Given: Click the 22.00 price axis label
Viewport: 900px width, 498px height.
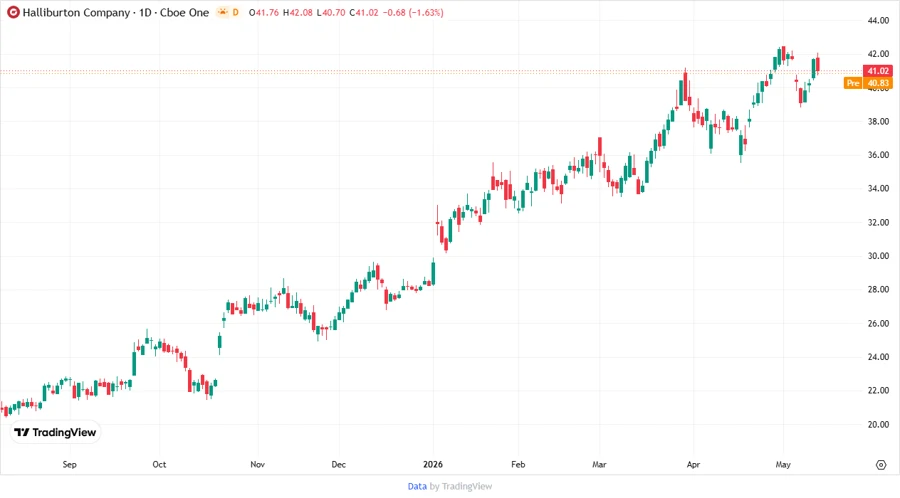Looking at the screenshot, I should [x=878, y=391].
